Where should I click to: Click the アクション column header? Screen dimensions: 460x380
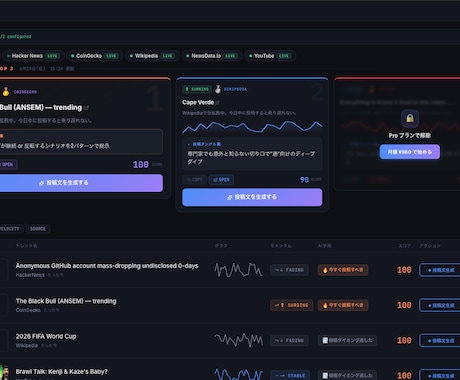click(430, 246)
